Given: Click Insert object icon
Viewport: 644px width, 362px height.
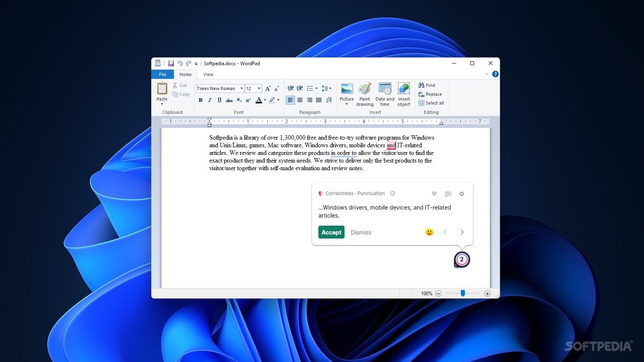Looking at the screenshot, I should click(404, 88).
